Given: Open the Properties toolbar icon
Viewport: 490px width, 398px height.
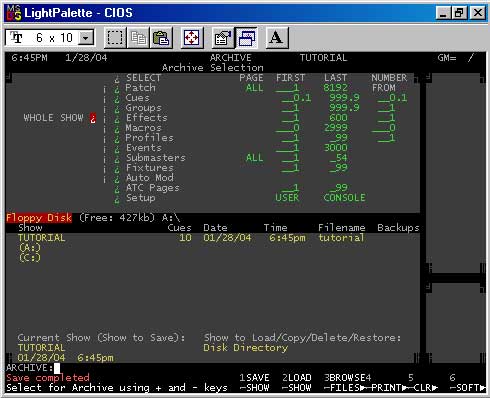Looking at the screenshot, I should pyautogui.click(x=223, y=38).
